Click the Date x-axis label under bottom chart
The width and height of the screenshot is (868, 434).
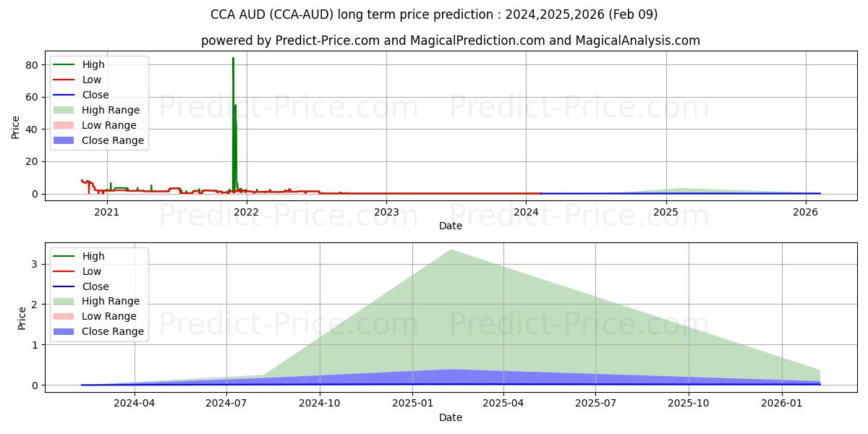point(450,417)
